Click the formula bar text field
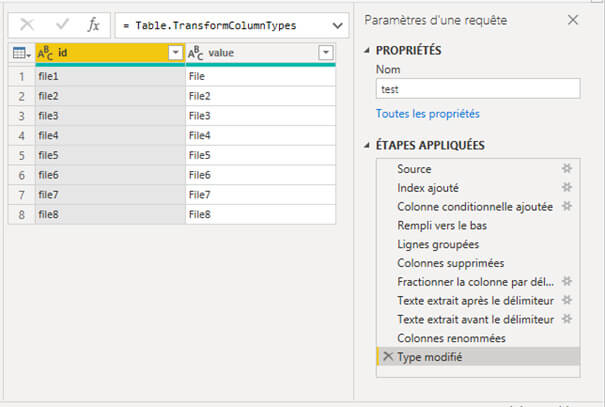605x407 pixels. tap(224, 25)
